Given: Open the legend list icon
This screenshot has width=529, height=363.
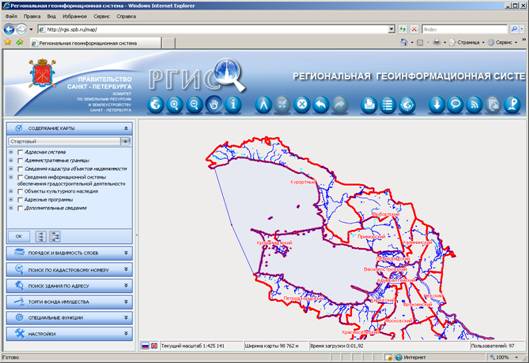Looking at the screenshot, I should [388, 104].
